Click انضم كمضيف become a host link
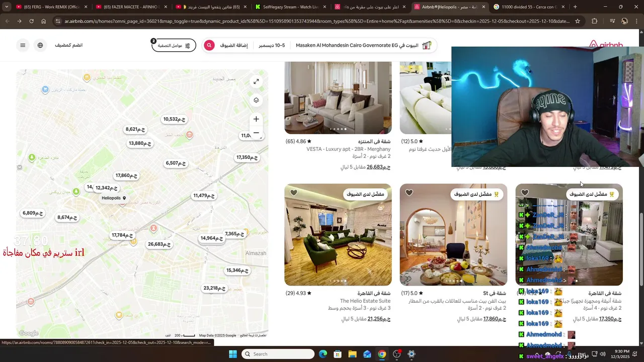This screenshot has height=362, width=644. [69, 45]
